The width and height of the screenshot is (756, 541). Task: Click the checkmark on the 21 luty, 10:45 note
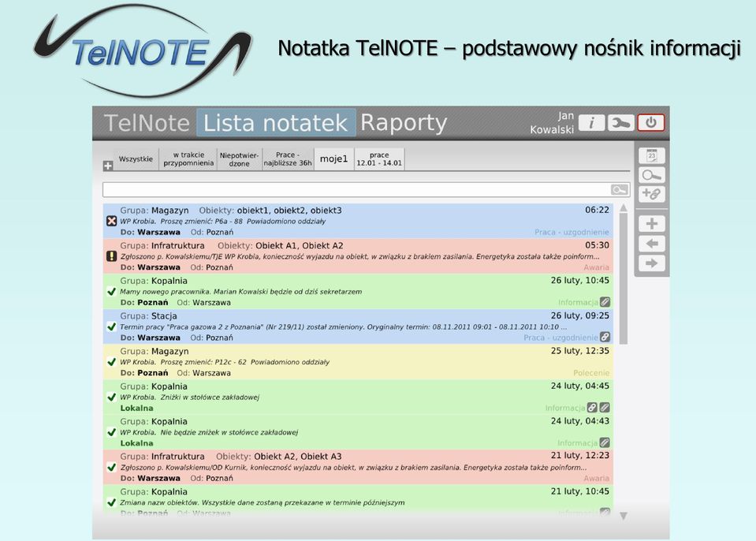[x=111, y=502]
